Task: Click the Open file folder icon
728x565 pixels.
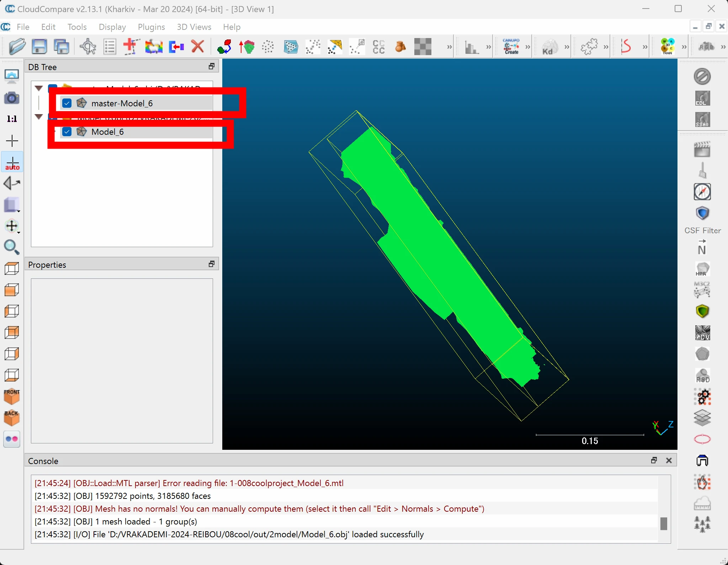Action: click(17, 47)
